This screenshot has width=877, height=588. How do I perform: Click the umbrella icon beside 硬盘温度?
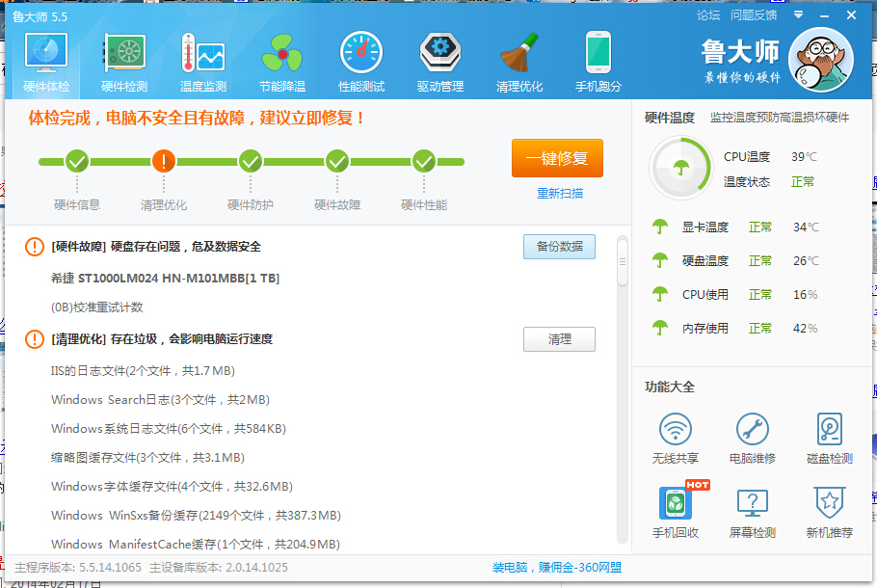[x=660, y=260]
